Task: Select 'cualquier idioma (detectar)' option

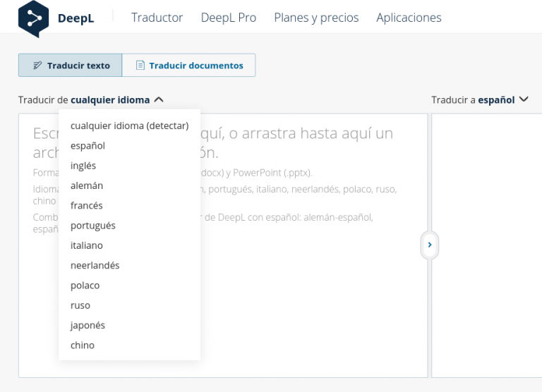Action: point(130,125)
